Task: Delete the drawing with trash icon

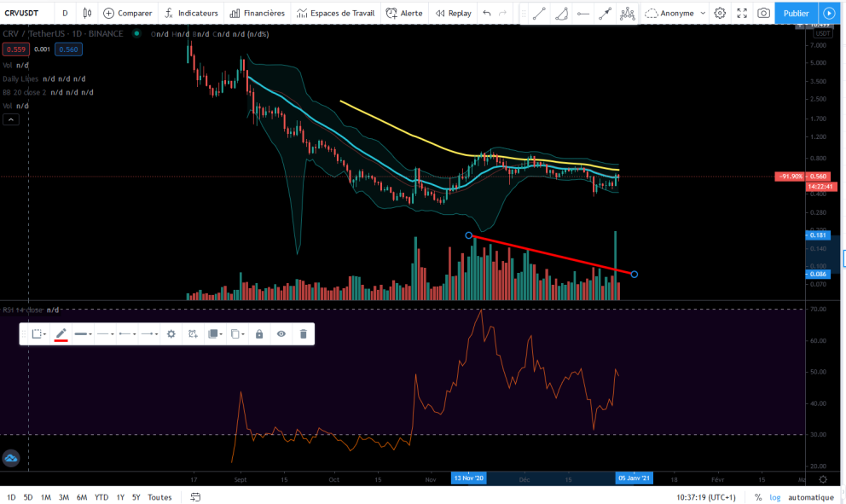Action: click(304, 334)
